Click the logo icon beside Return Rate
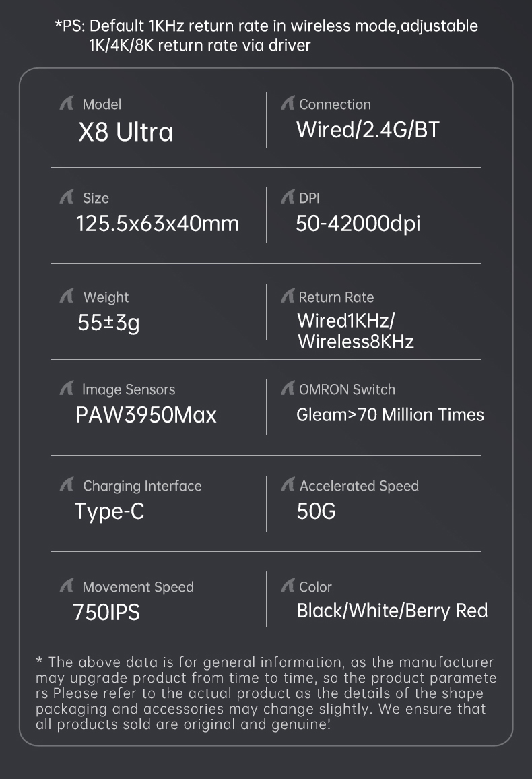The height and width of the screenshot is (779, 532). (288, 296)
